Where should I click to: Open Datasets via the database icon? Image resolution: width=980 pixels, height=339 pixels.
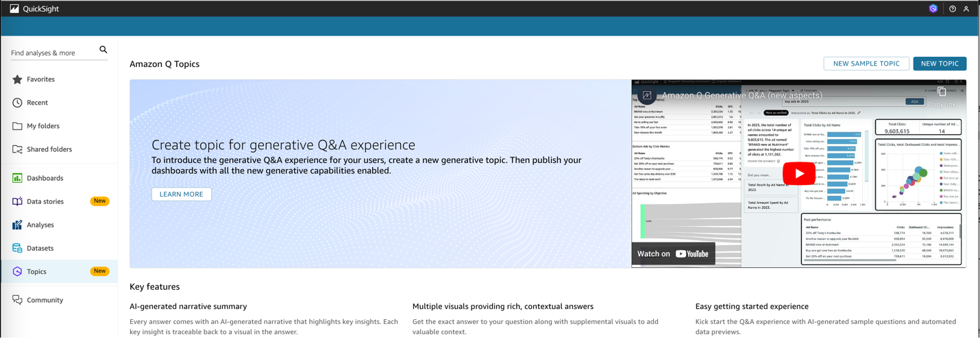point(17,248)
